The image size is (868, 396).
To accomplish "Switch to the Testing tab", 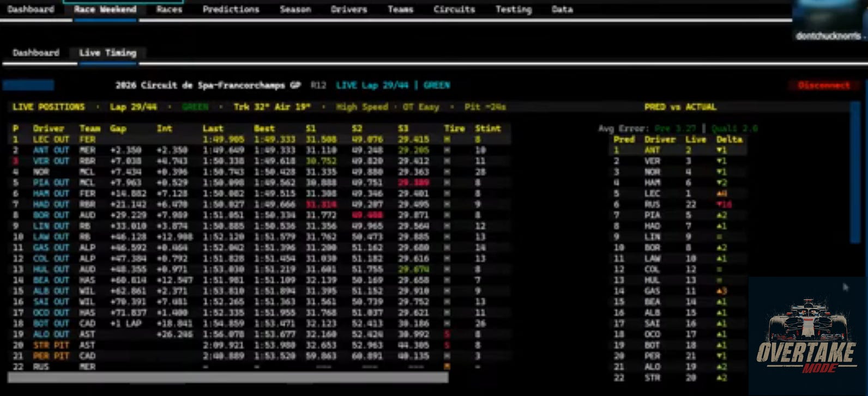I will [x=514, y=9].
